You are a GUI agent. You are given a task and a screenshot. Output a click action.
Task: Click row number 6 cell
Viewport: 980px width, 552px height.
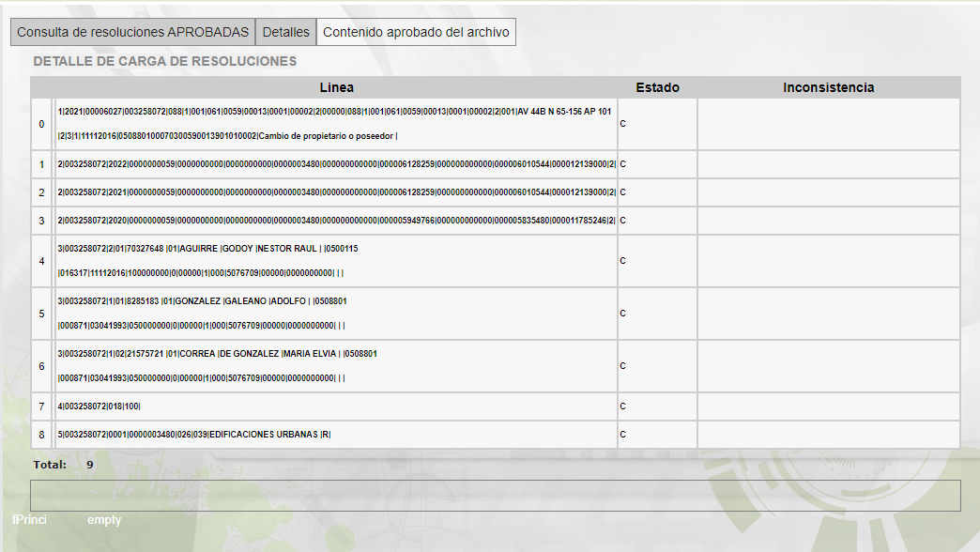pos(42,366)
